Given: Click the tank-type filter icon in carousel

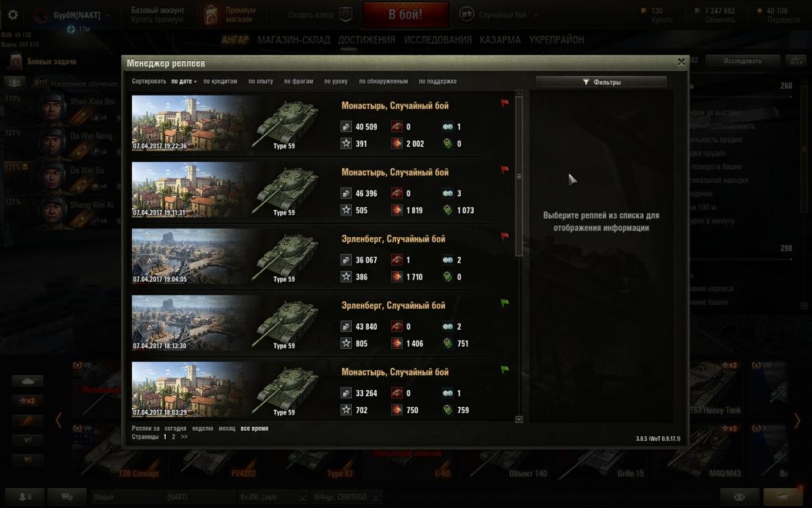Looking at the screenshot, I should pos(27,381).
